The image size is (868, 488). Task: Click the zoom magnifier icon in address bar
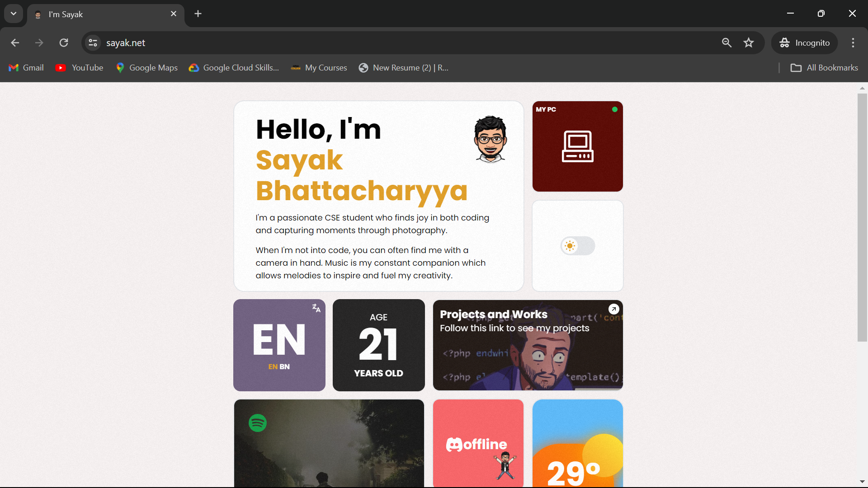[726, 43]
